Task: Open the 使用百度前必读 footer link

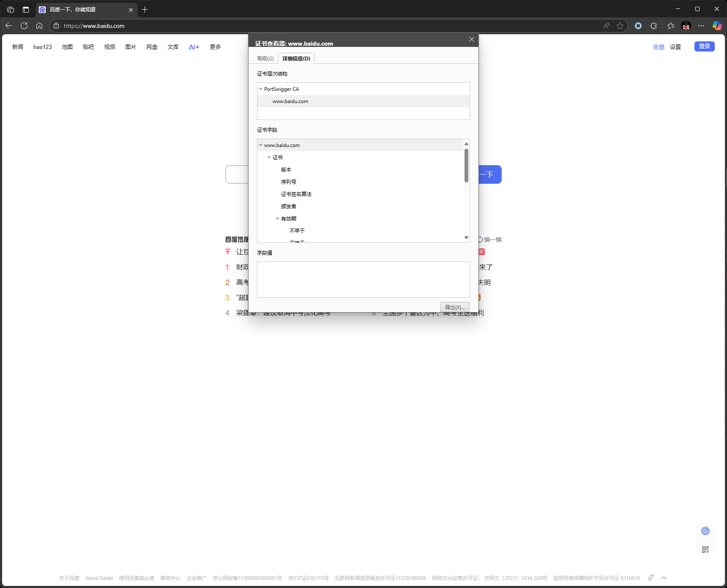Action: point(137,578)
